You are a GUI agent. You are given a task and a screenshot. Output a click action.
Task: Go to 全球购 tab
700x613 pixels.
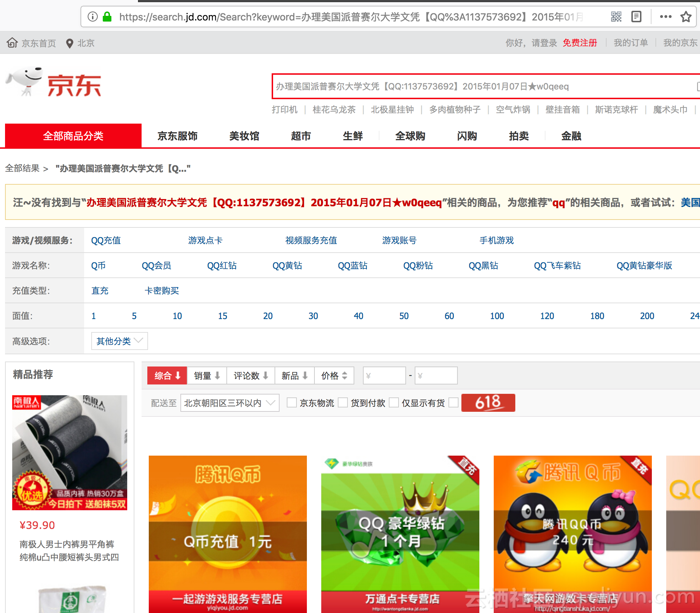point(410,136)
